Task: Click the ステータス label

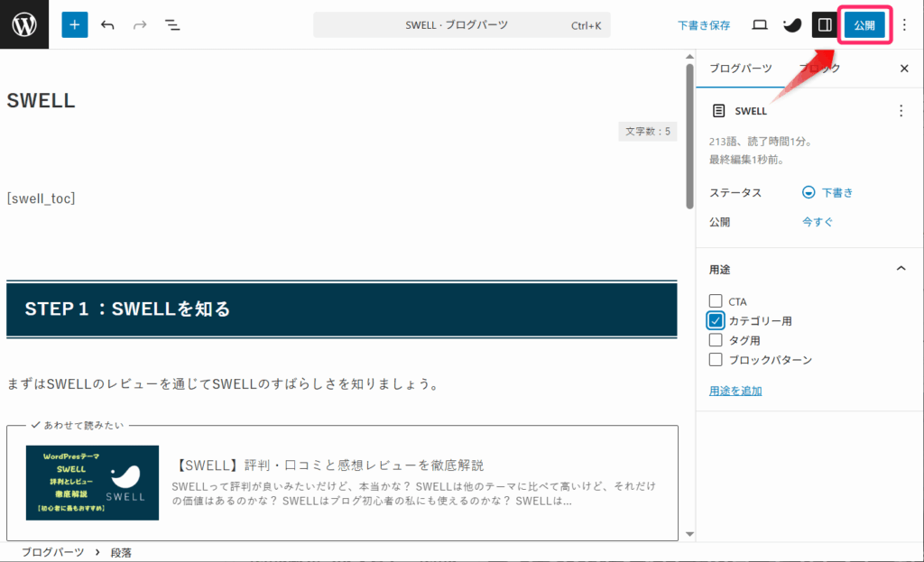Action: tap(735, 193)
